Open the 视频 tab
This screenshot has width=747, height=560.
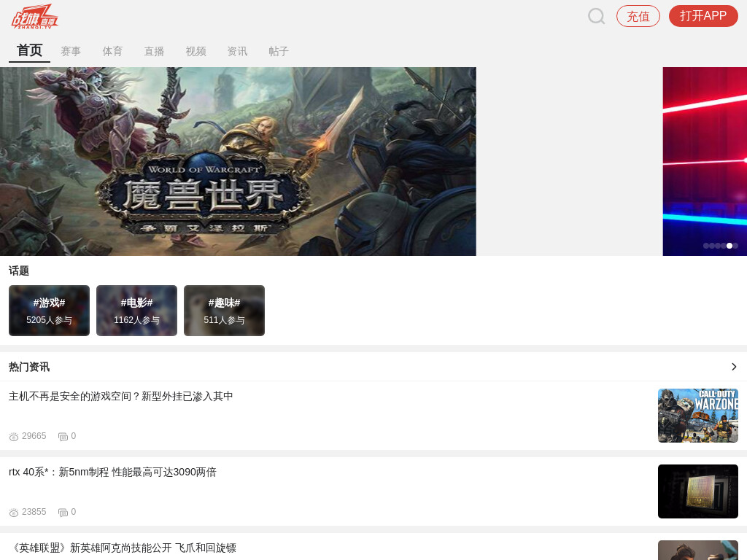pyautogui.click(x=196, y=51)
